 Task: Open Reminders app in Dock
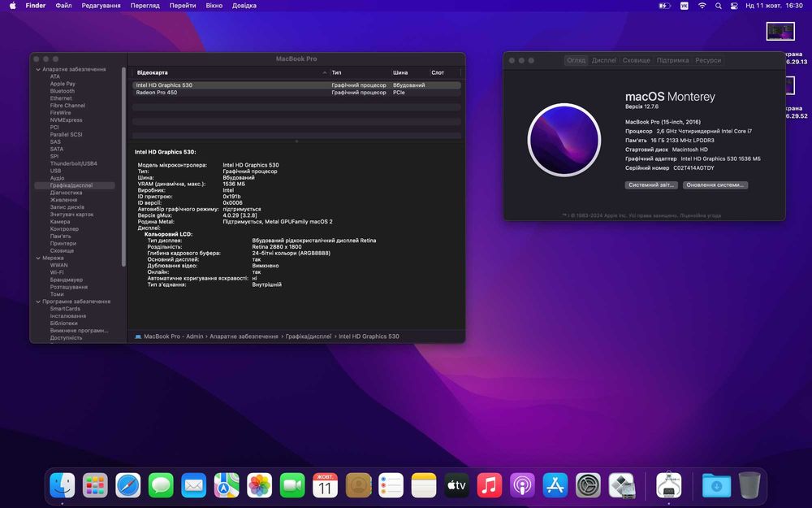click(x=391, y=486)
